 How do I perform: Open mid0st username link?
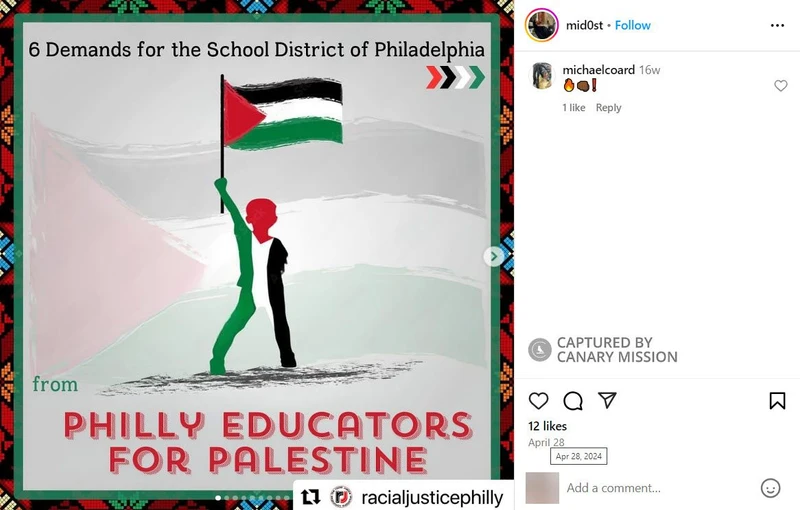[584, 26]
